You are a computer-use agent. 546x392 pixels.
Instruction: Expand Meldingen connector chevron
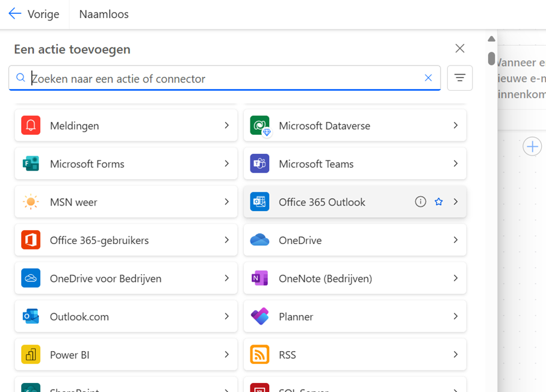click(x=227, y=125)
